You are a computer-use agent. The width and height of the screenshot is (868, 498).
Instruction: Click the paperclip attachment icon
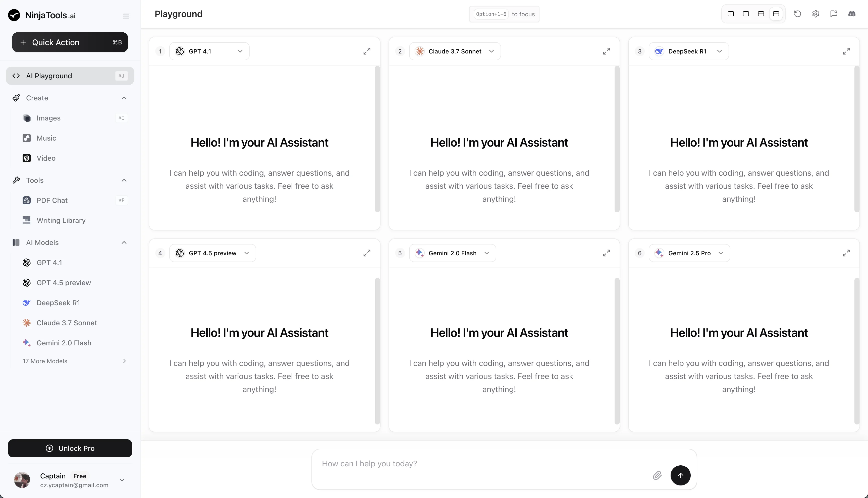pyautogui.click(x=657, y=475)
